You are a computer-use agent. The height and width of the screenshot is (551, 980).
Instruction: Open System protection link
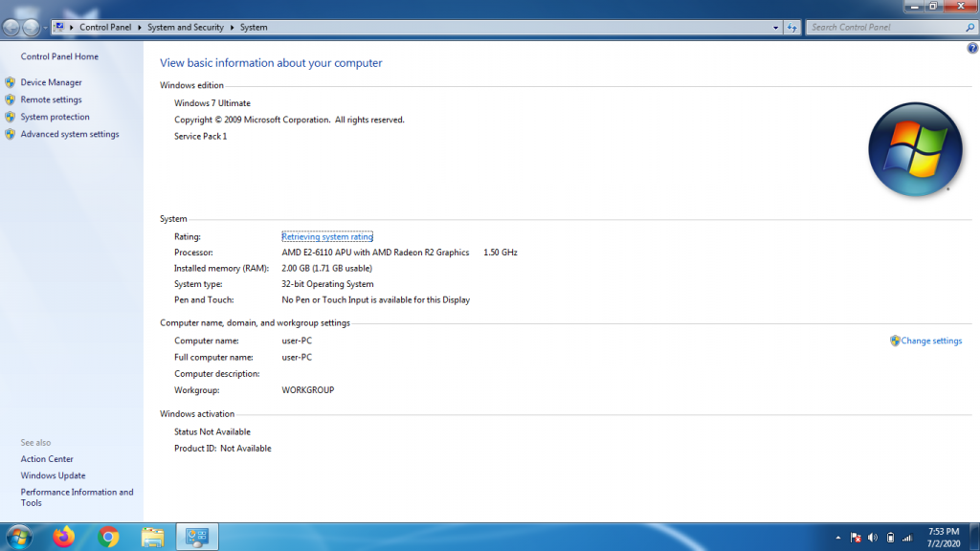55,117
